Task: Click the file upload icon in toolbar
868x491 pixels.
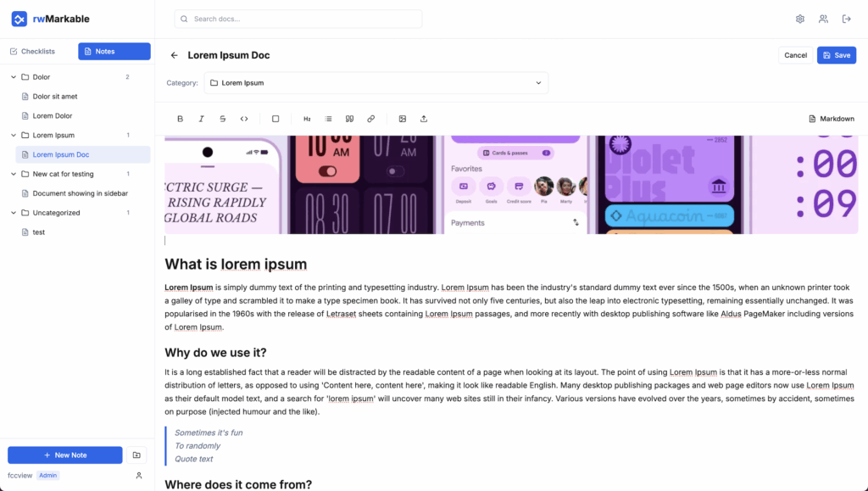Action: click(424, 119)
